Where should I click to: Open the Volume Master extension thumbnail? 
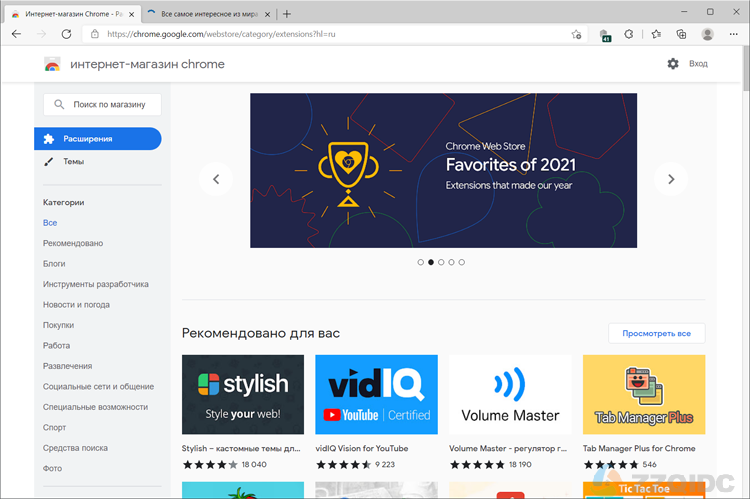pos(510,395)
